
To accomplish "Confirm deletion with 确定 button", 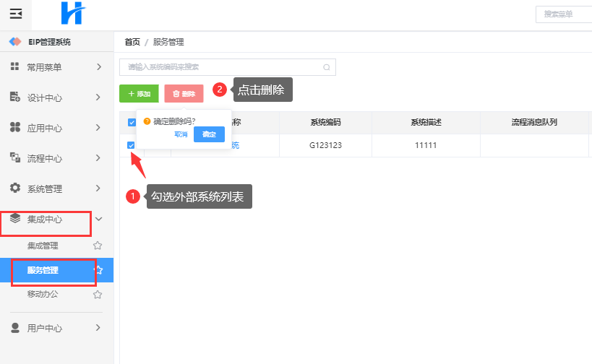I will click(209, 134).
